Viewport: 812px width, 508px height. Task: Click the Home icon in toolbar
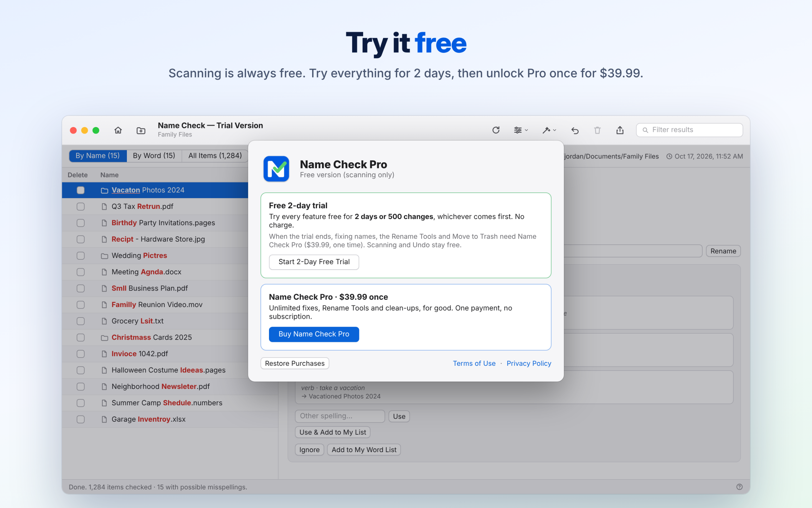118,130
